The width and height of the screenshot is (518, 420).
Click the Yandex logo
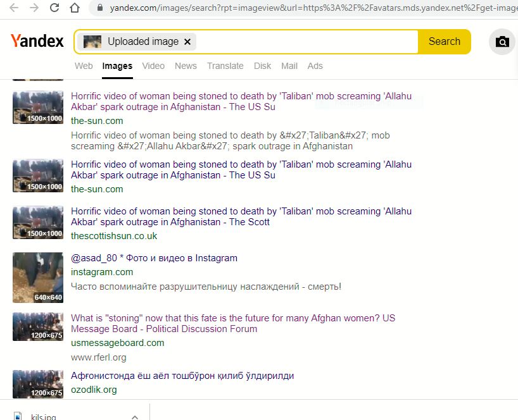pyautogui.click(x=37, y=42)
